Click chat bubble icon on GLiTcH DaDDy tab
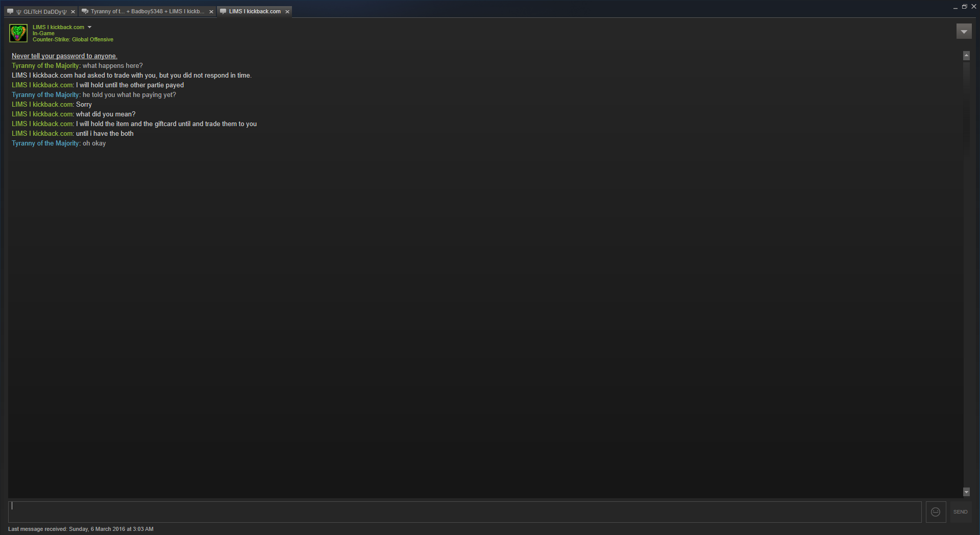Image resolution: width=980 pixels, height=535 pixels. click(10, 11)
